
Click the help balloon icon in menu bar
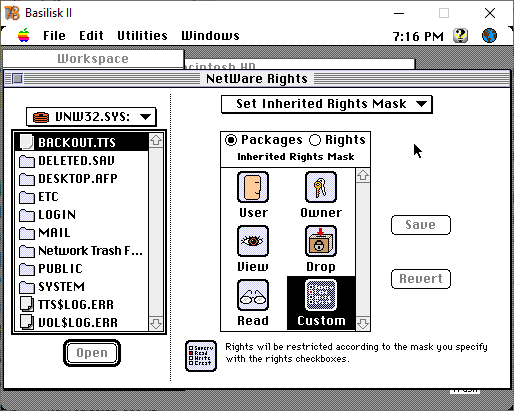pyautogui.click(x=460, y=35)
